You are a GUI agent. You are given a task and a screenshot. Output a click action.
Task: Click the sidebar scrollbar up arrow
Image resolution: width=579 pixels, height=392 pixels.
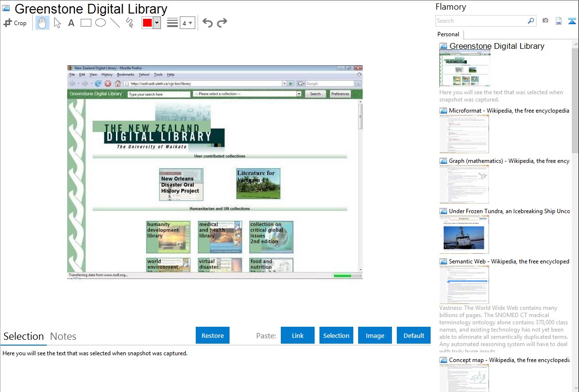tap(575, 44)
